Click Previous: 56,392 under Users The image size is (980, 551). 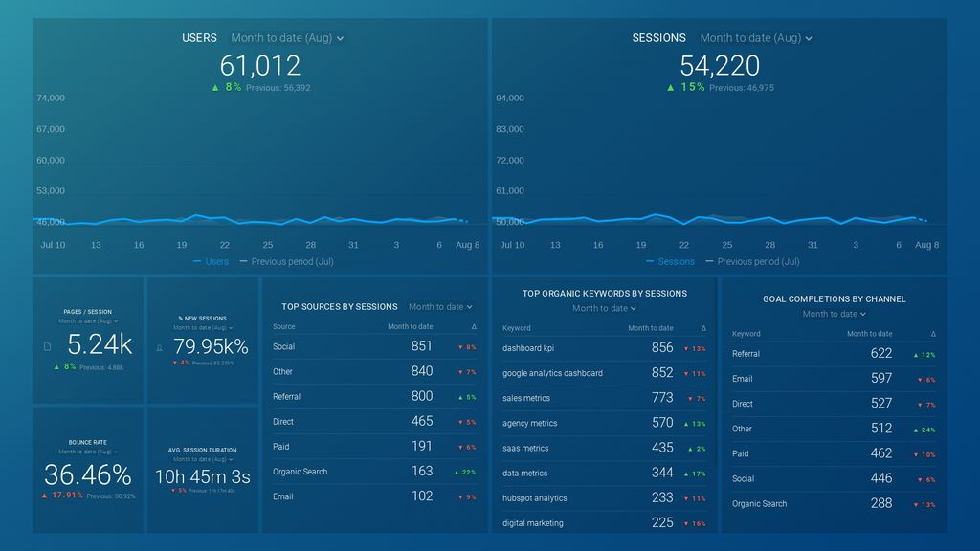(x=278, y=88)
